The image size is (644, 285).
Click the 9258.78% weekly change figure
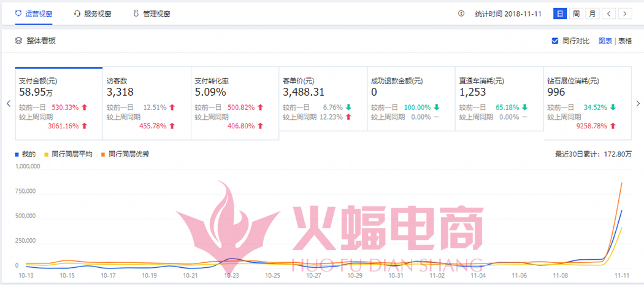coord(592,126)
